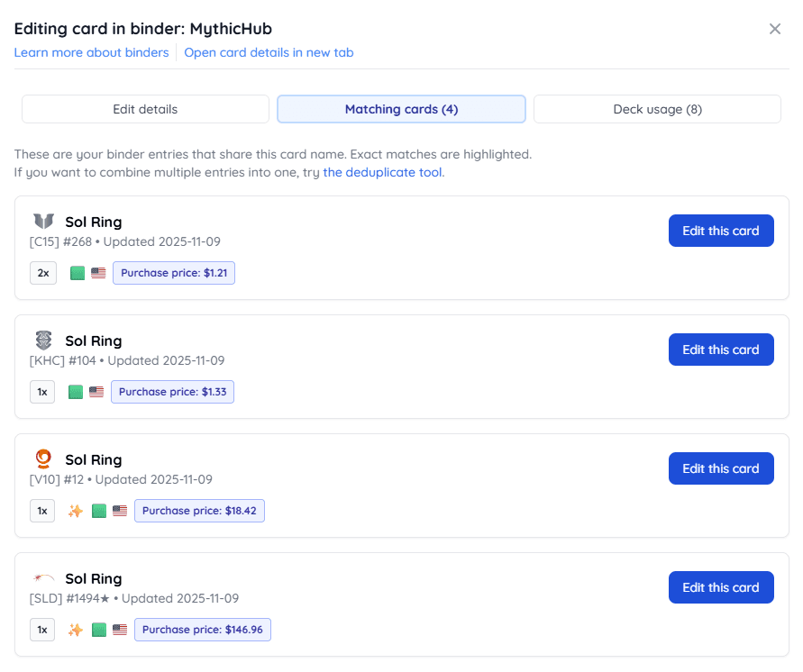Edit the SLD #1494 Sol Ring card
The height and width of the screenshot is (672, 803).
(x=720, y=587)
